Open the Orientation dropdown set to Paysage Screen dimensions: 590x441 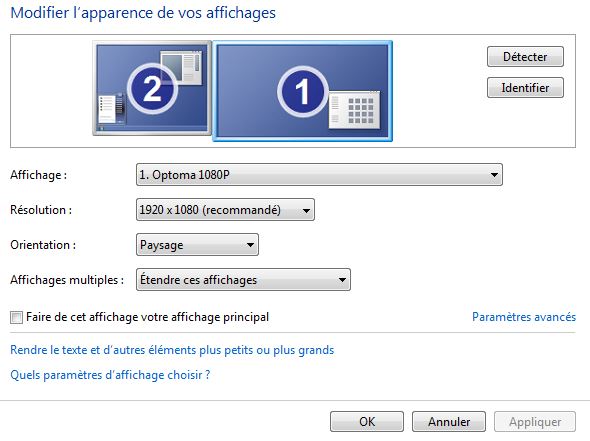197,245
